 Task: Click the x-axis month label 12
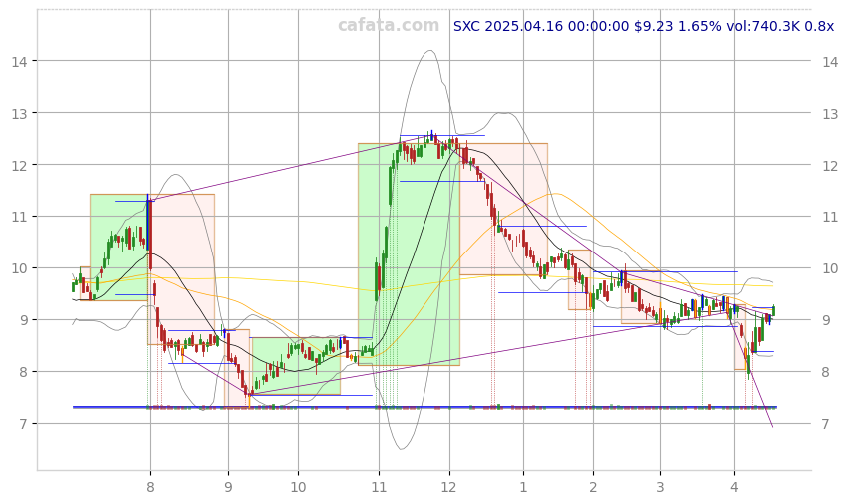point(449,487)
